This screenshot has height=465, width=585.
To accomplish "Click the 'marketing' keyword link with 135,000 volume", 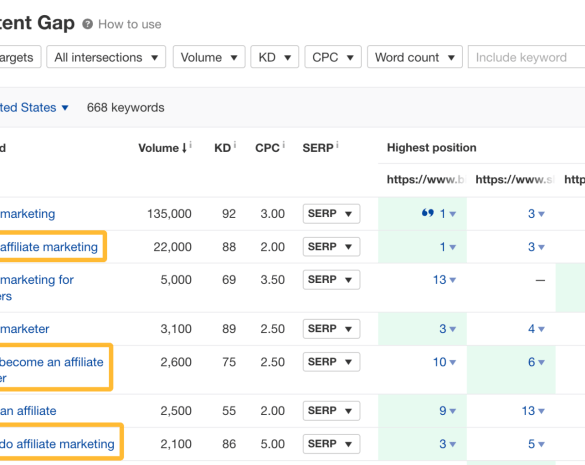I will coord(28,214).
